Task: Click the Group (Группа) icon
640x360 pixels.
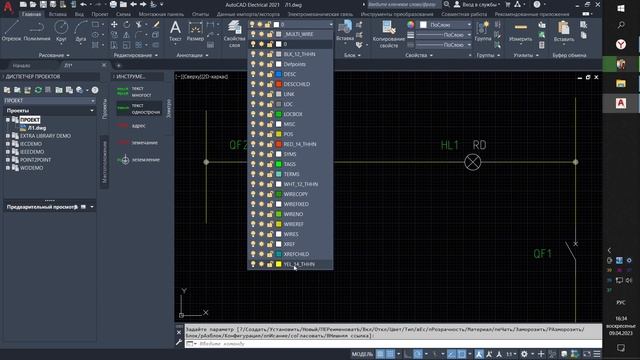Action: [483, 31]
